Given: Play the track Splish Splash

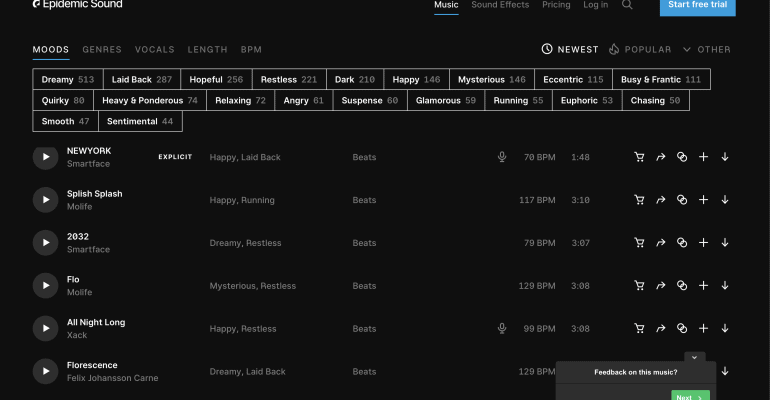Looking at the screenshot, I should (46, 200).
